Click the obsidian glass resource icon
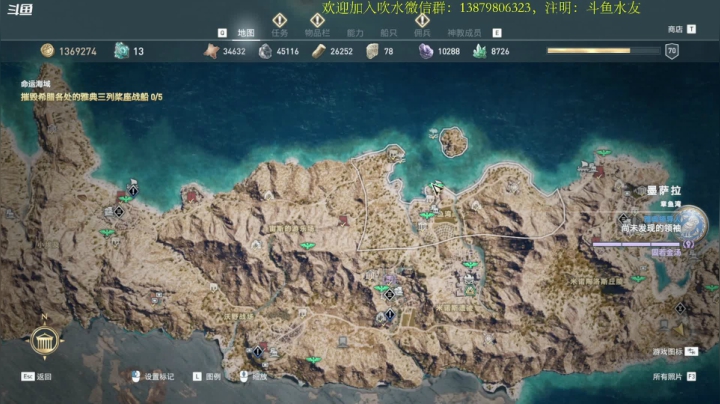Viewport: 720px width, 404px height. tap(372, 51)
